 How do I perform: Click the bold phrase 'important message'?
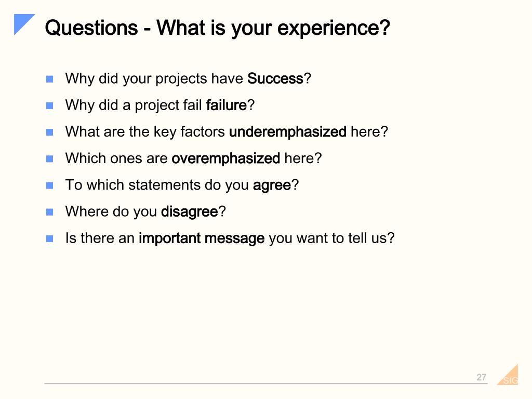click(x=202, y=238)
